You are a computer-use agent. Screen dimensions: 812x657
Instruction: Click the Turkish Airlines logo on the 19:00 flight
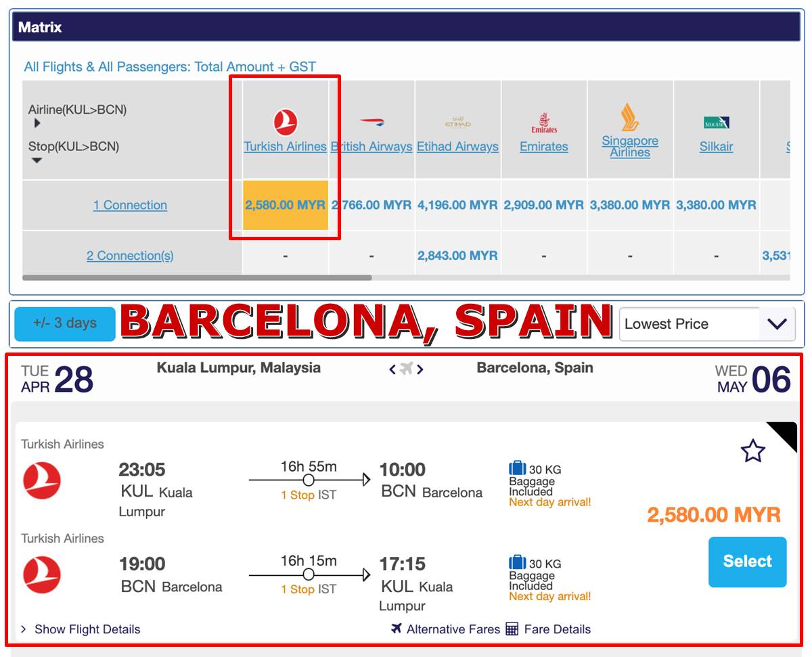coord(42,574)
